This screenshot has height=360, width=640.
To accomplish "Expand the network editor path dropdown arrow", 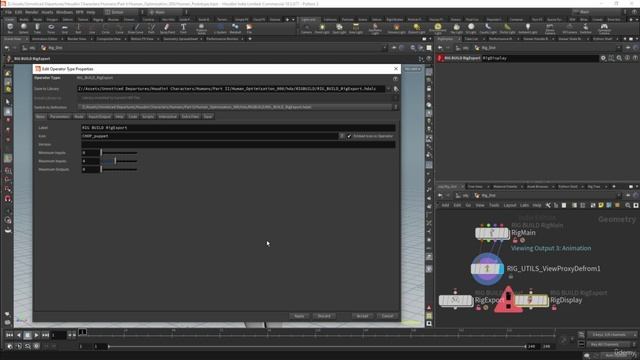I will [x=619, y=196].
